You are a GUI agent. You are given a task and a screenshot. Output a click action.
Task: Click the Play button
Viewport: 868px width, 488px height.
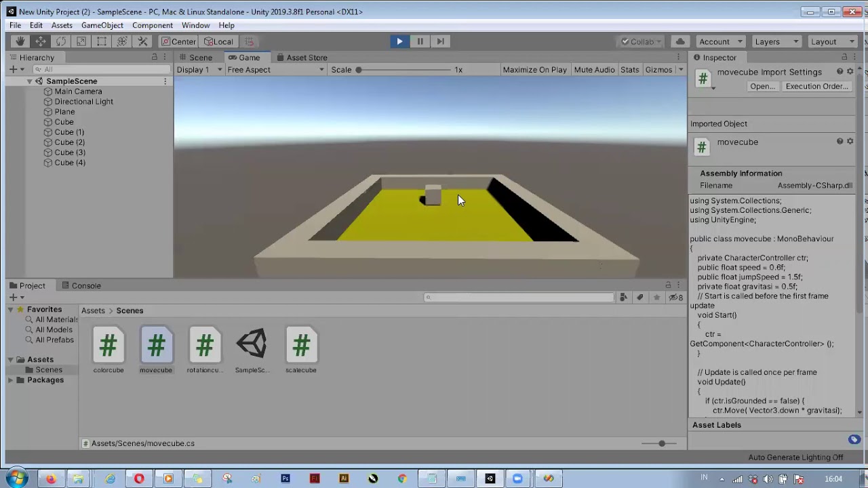[x=399, y=41]
